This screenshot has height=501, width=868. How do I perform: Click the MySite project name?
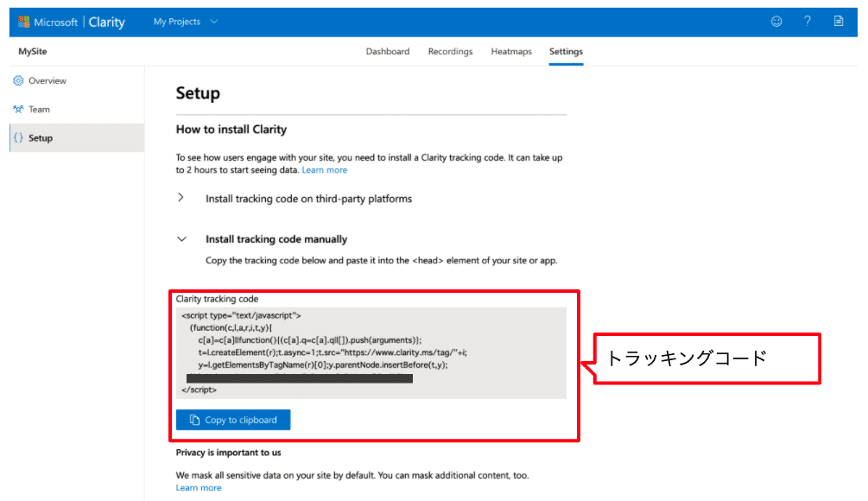click(x=33, y=52)
